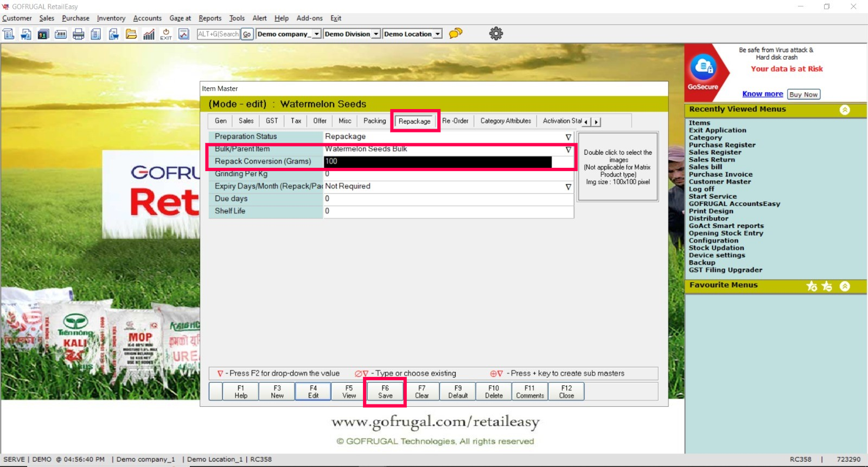
Task: Open the Customer menu
Action: [17, 18]
